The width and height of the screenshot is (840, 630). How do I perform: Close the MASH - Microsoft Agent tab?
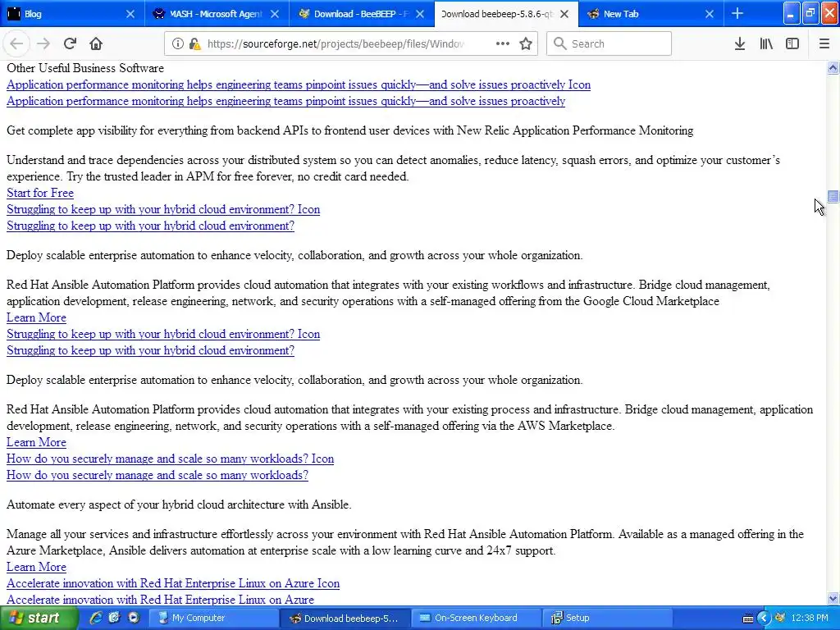point(275,14)
